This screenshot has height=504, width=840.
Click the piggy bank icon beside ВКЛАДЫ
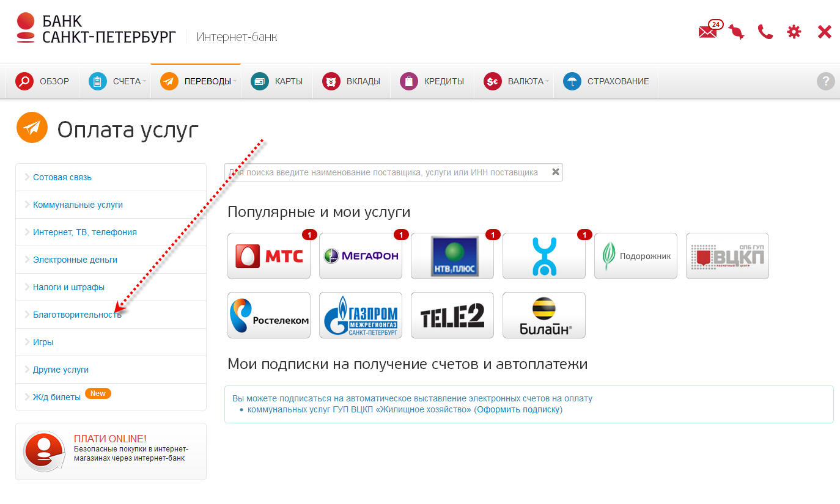[x=331, y=81]
